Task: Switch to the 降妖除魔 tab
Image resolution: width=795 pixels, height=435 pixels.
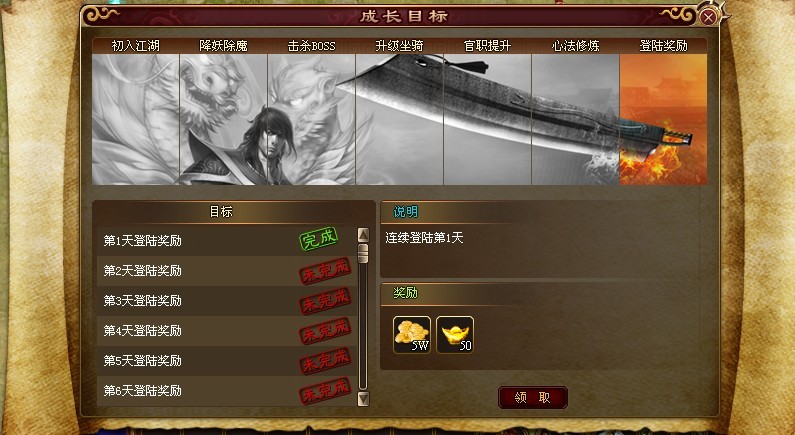Action: tap(223, 46)
